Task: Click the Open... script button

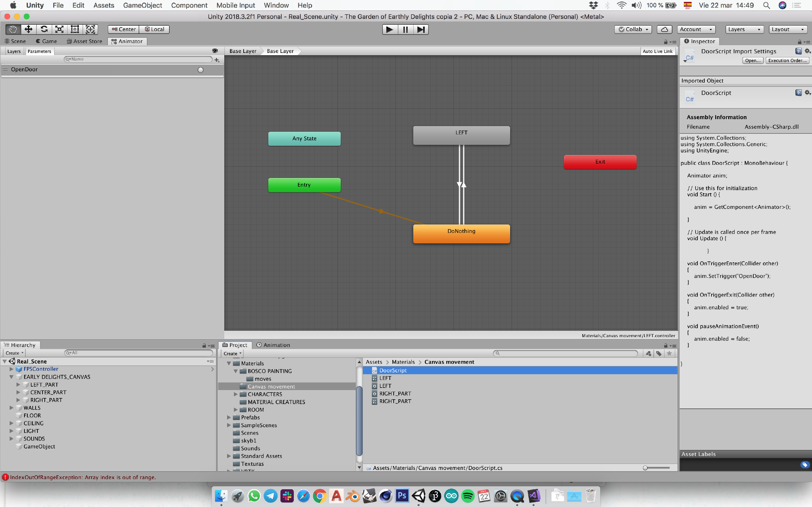Action: (x=752, y=60)
